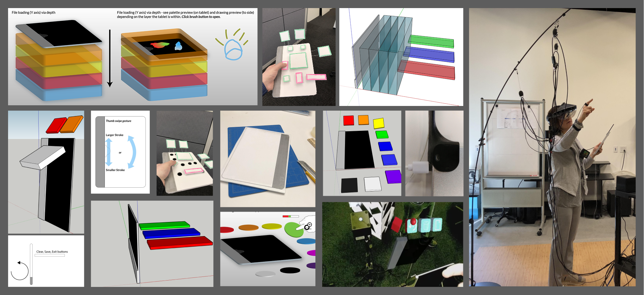Viewport: 644px width, 295px height.
Task: Select the purple square in the square-palette render
Action: (393, 177)
